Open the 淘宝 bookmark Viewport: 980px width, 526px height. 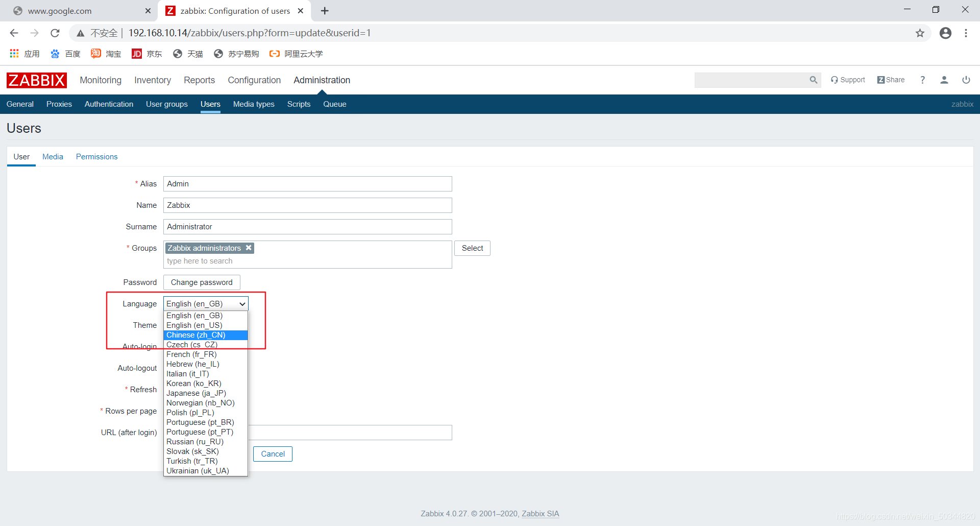[x=106, y=54]
